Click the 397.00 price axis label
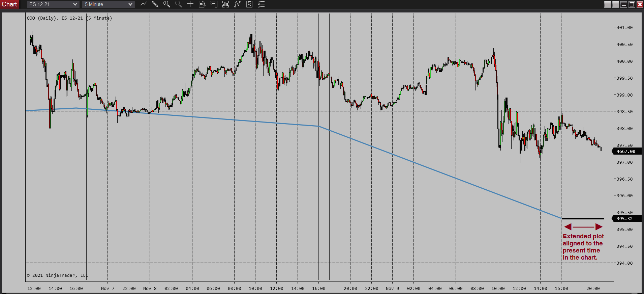The height and width of the screenshot is (294, 644). click(x=624, y=162)
